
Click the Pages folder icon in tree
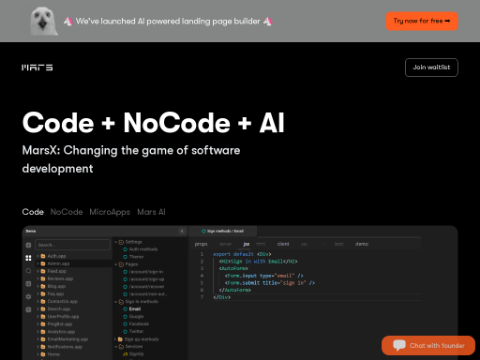click(121, 264)
